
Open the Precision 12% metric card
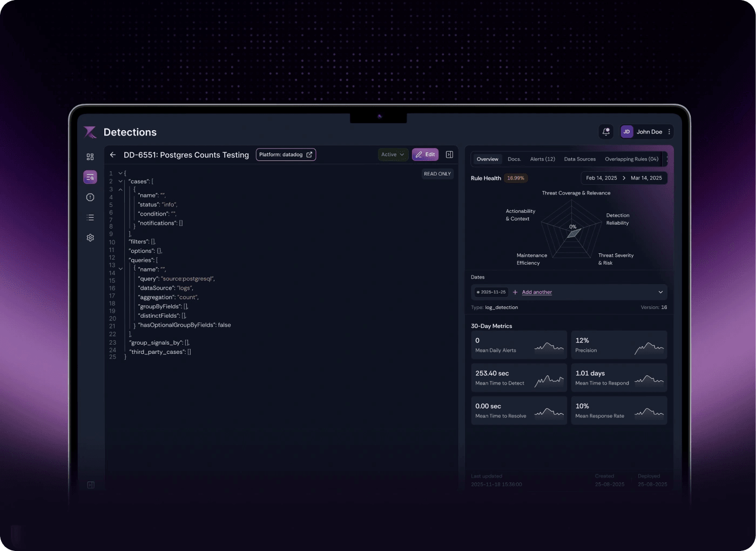pos(619,345)
